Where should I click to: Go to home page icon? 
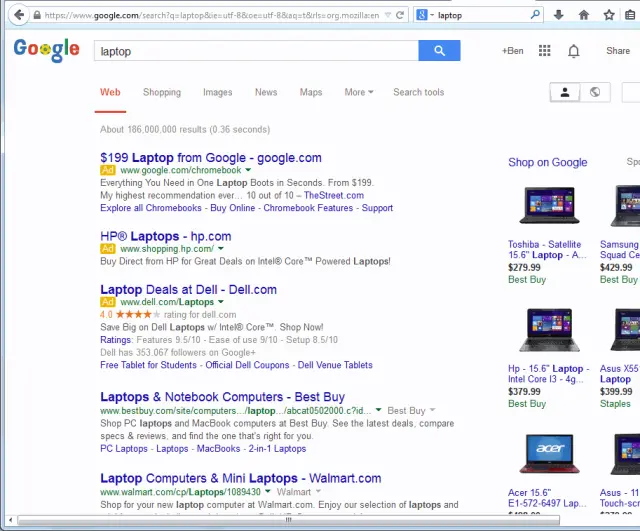[x=584, y=15]
